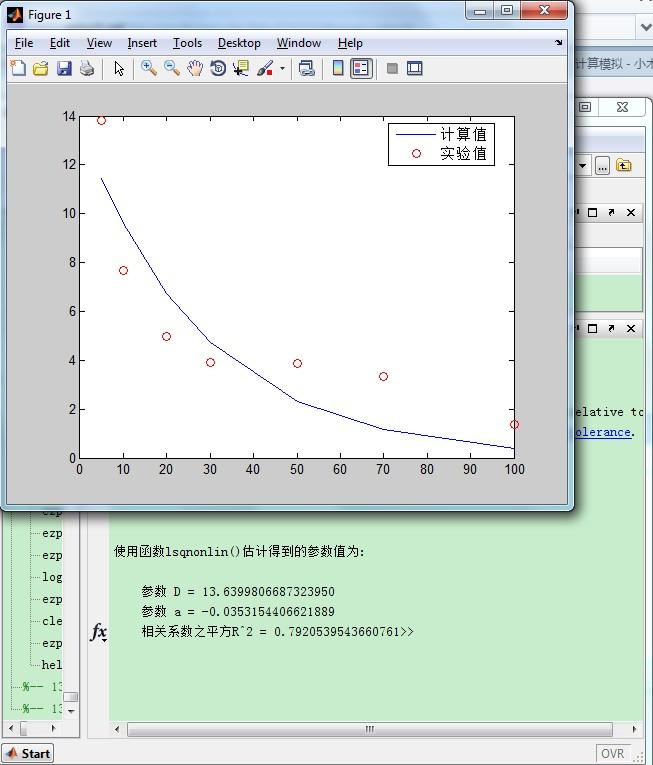The width and height of the screenshot is (653, 765).
Task: Select the 'cle' command history item
Action: click(52, 621)
